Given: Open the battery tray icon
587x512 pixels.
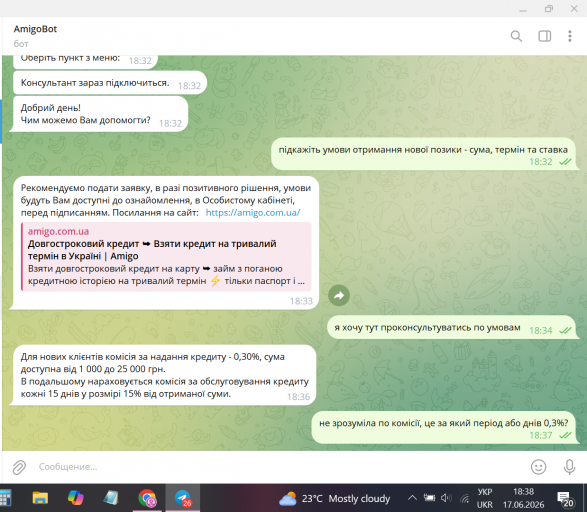Looking at the screenshot, I should [429, 498].
